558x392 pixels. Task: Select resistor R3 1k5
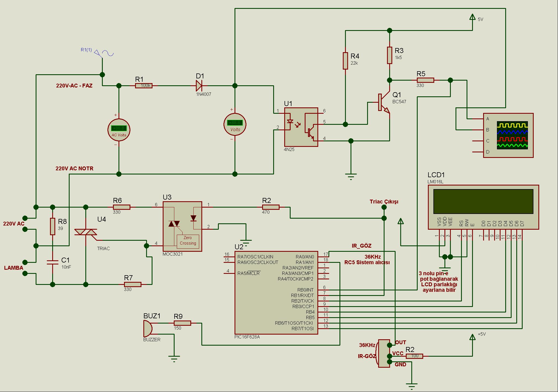click(x=389, y=55)
